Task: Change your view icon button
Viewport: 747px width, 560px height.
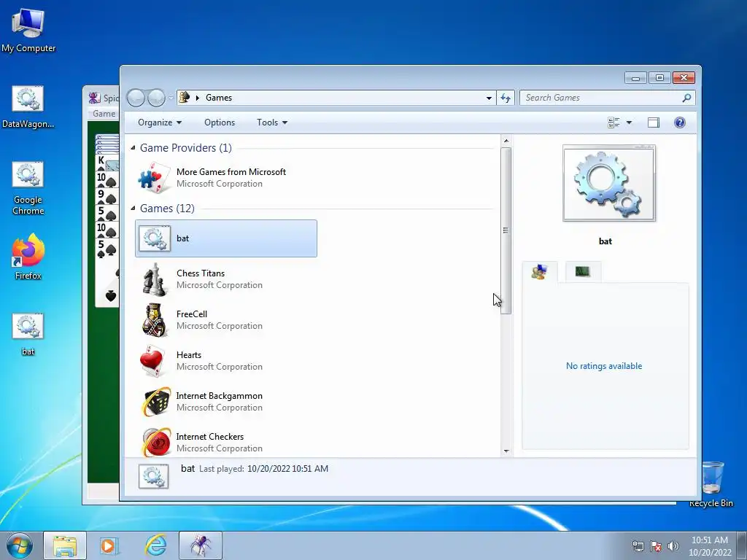Action: pyautogui.click(x=614, y=122)
